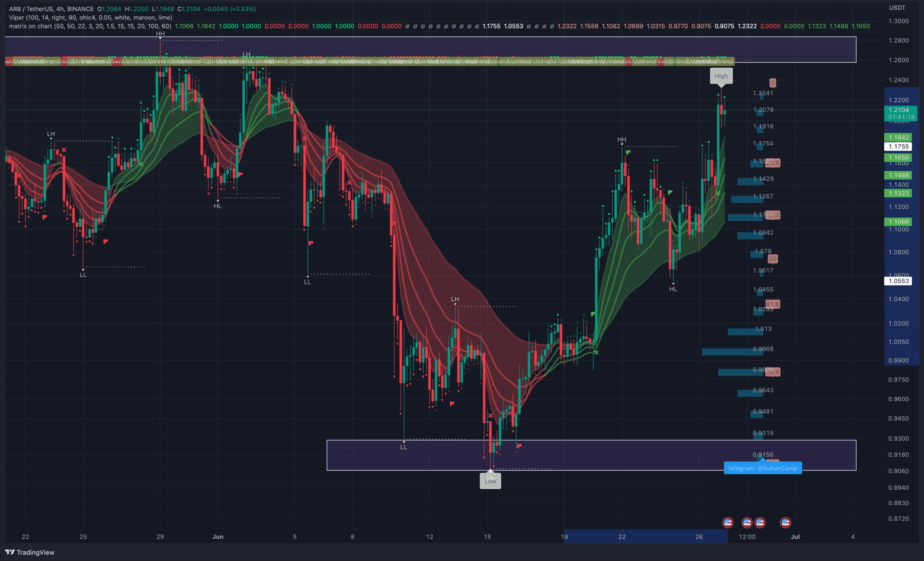Click the LL swing label near May 25
Image resolution: width=924 pixels, height=561 pixels.
click(x=83, y=275)
